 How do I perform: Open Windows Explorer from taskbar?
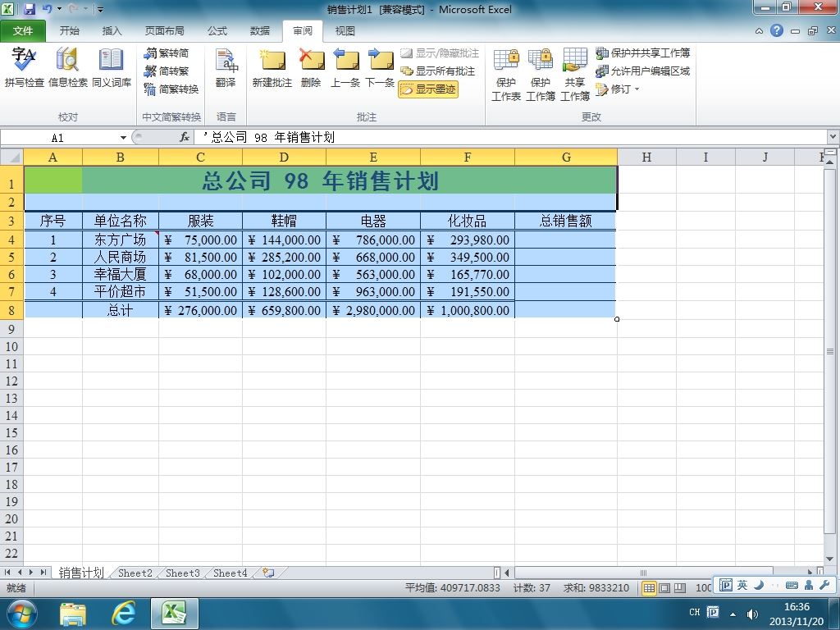(73, 614)
